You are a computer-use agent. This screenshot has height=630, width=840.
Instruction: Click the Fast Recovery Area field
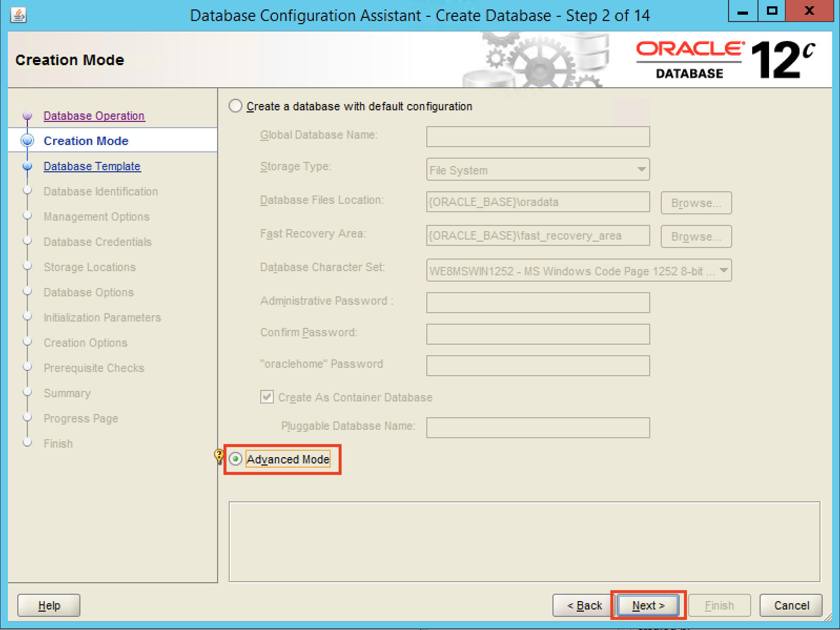click(538, 235)
